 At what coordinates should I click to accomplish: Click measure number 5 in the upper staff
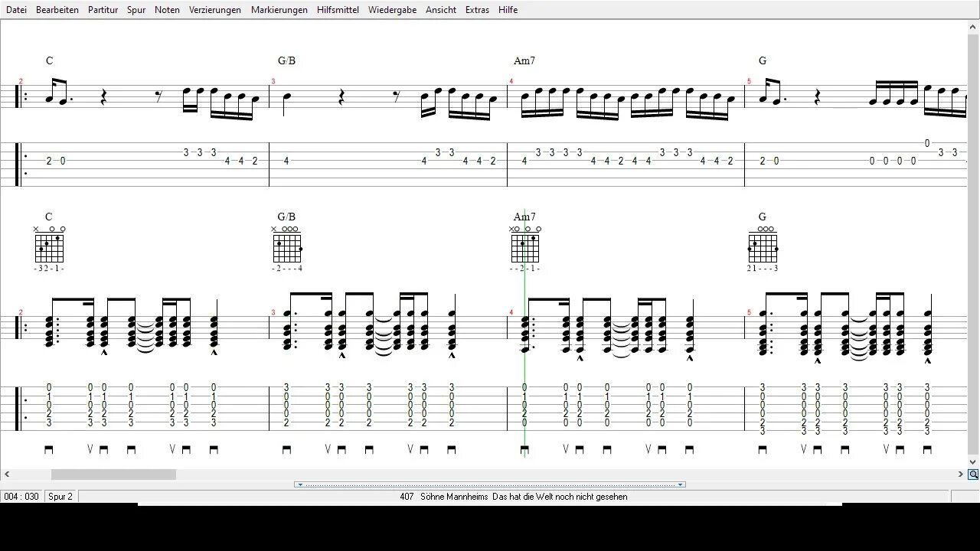749,81
